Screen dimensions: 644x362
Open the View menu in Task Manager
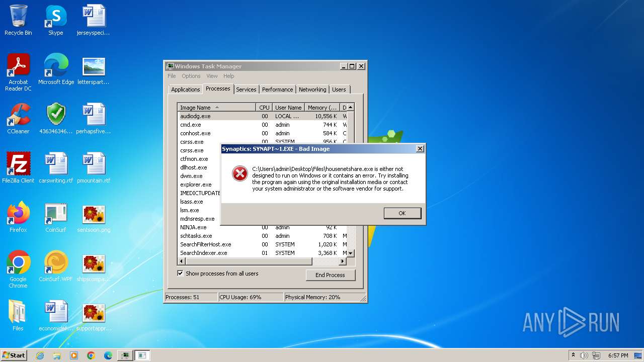212,76
